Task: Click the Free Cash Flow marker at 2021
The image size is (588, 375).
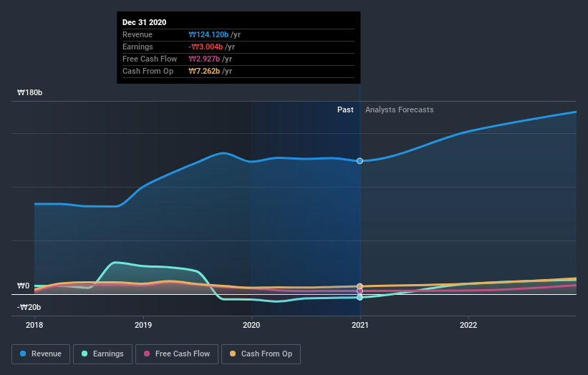Action: click(360, 291)
